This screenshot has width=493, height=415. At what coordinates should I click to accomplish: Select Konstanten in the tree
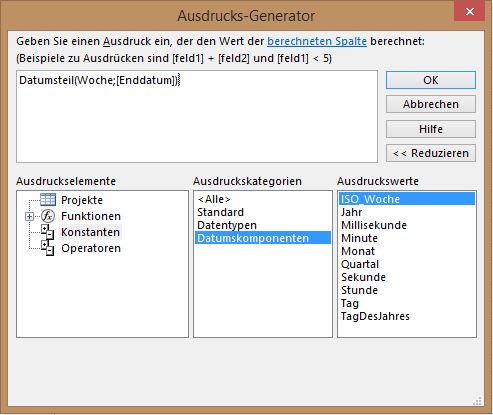[x=90, y=232]
